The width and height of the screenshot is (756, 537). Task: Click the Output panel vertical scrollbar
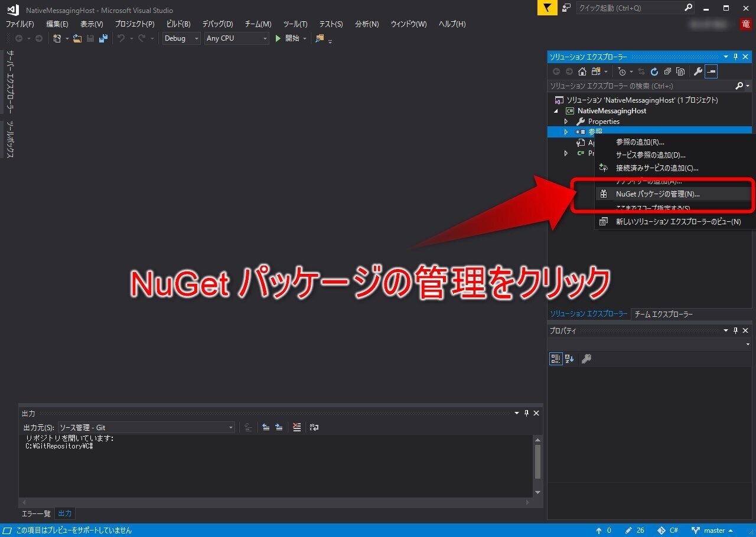coord(537,466)
